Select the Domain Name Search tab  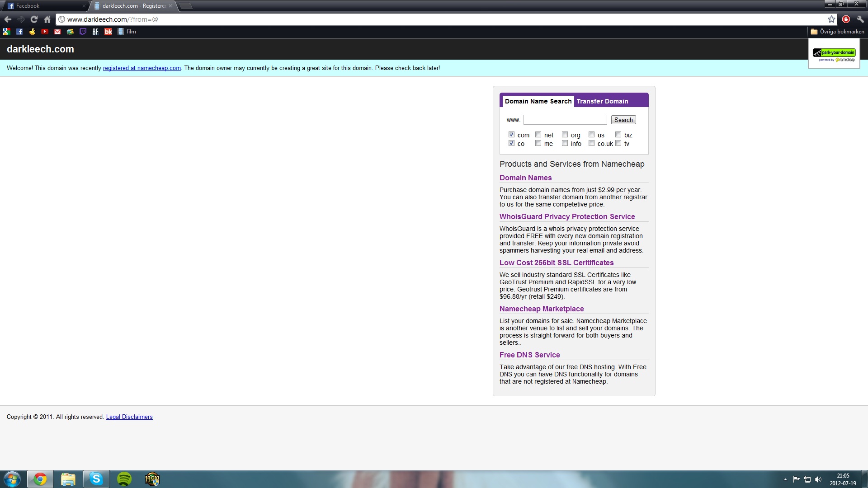coord(538,101)
